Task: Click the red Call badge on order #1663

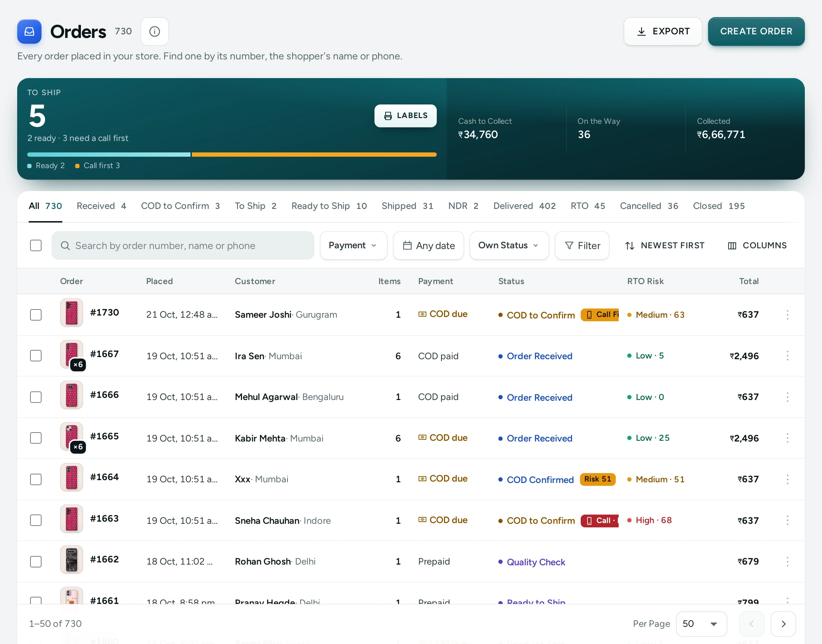Action: click(x=600, y=520)
